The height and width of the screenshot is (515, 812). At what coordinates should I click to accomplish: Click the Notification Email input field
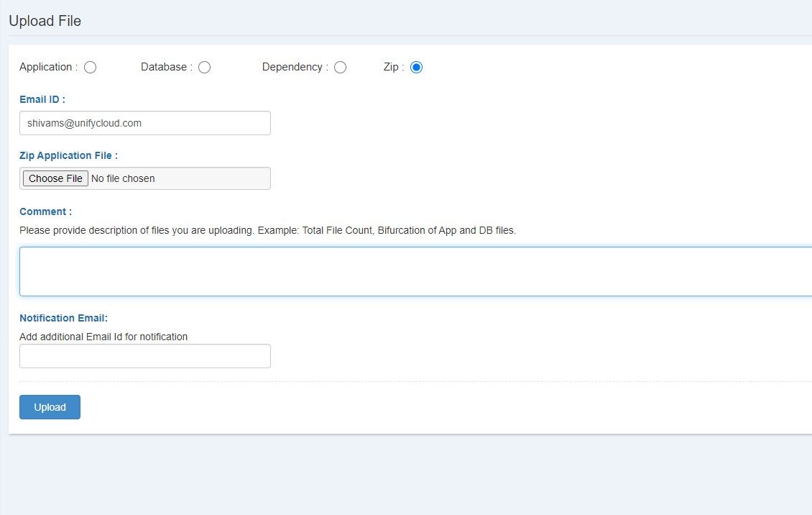pos(145,356)
